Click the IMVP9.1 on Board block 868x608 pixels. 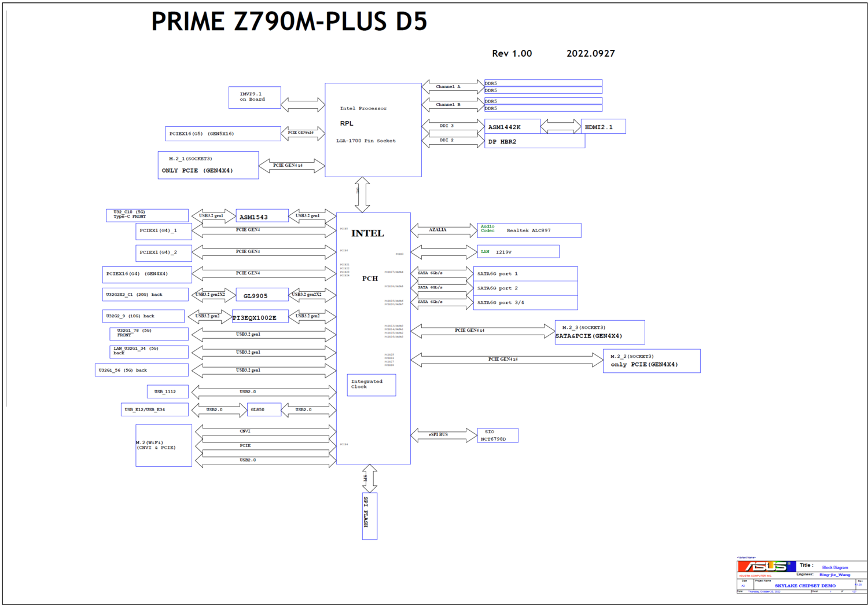[x=255, y=97]
